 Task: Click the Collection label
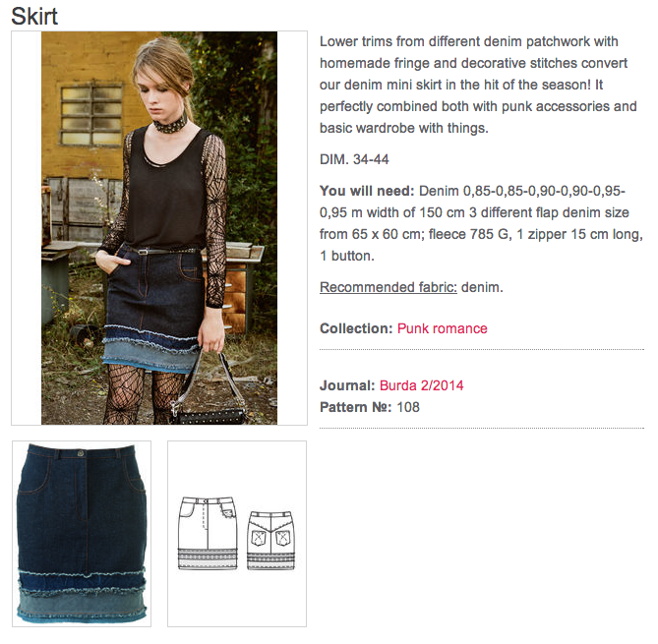pyautogui.click(x=356, y=328)
